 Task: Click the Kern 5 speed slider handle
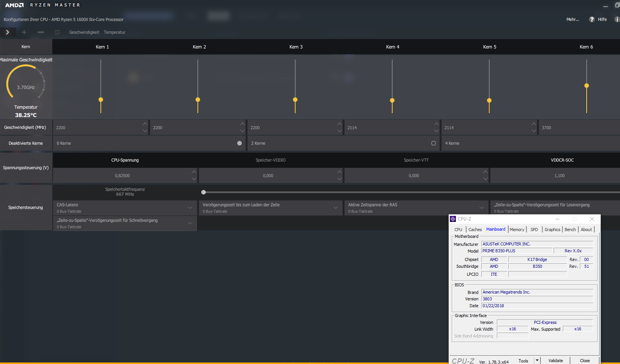[489, 100]
